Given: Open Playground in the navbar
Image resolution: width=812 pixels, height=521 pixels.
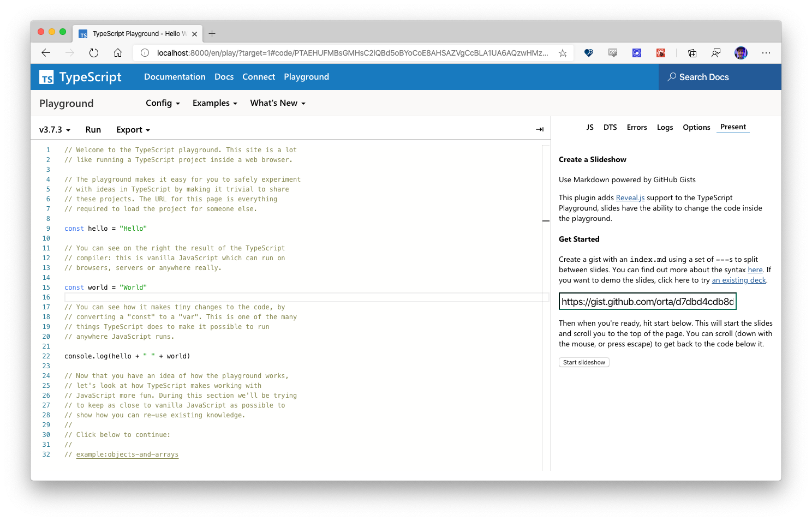Looking at the screenshot, I should tap(306, 77).
